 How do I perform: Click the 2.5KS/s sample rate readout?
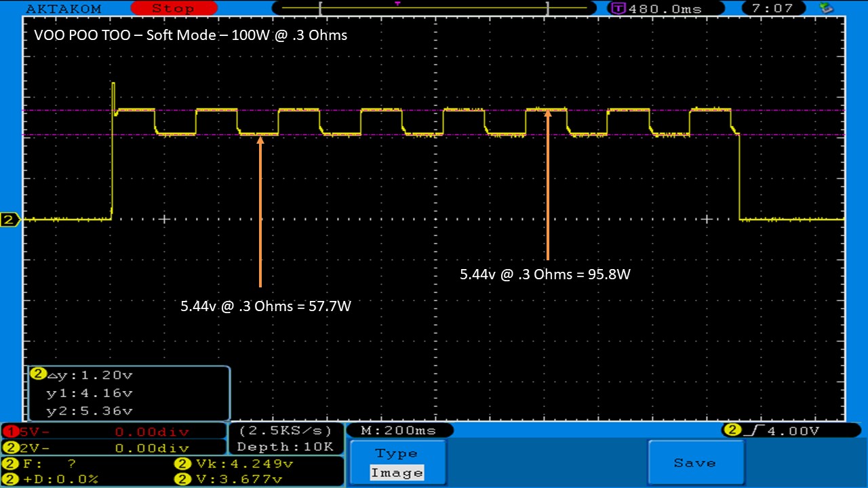[285, 430]
